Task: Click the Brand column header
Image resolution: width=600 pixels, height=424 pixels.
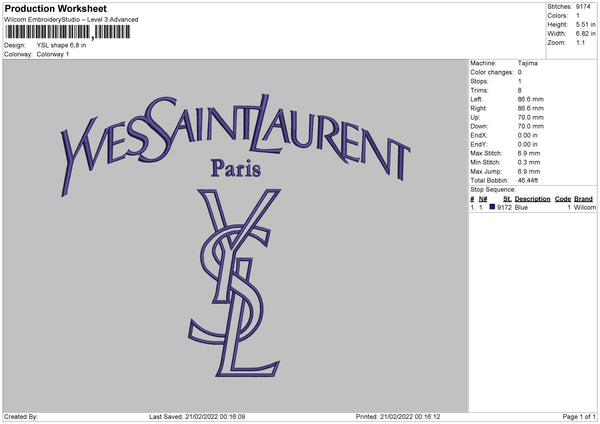Action: tap(583, 199)
